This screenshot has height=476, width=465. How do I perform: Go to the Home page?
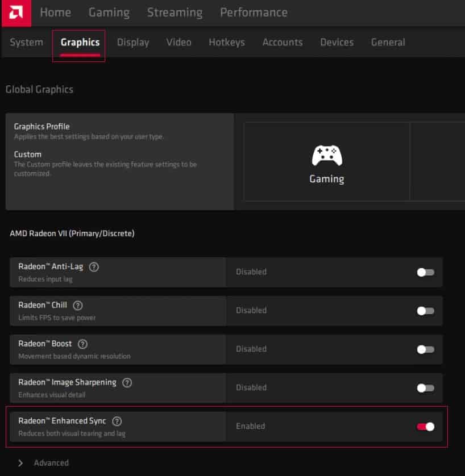tap(55, 12)
